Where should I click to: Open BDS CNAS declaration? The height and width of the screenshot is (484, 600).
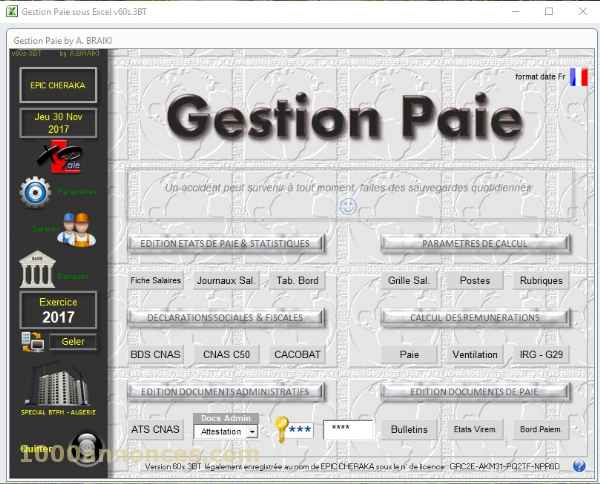coord(155,355)
